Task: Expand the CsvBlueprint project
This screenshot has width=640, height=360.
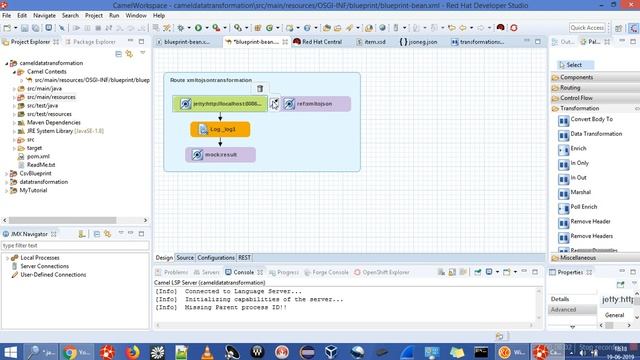Action: [x=7, y=173]
